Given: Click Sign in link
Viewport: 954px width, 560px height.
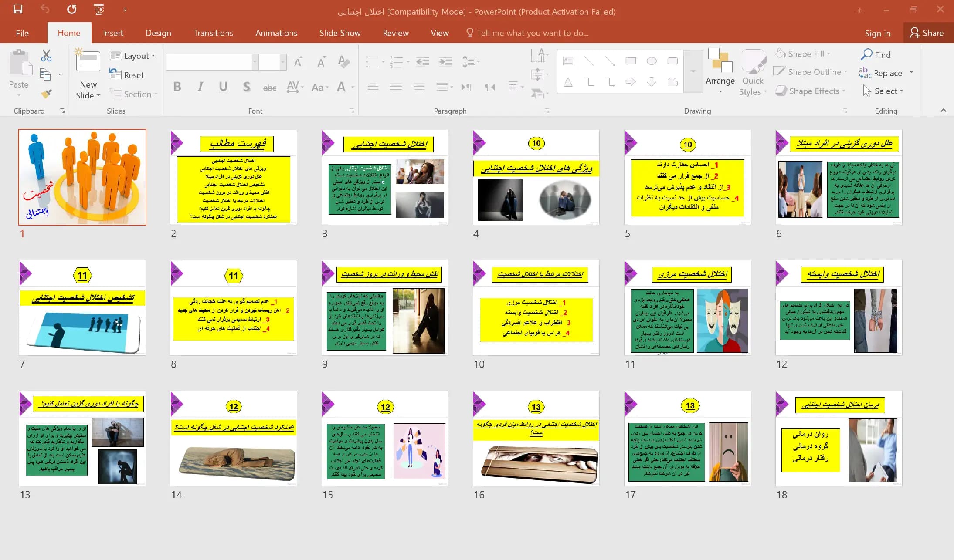Looking at the screenshot, I should coord(877,34).
